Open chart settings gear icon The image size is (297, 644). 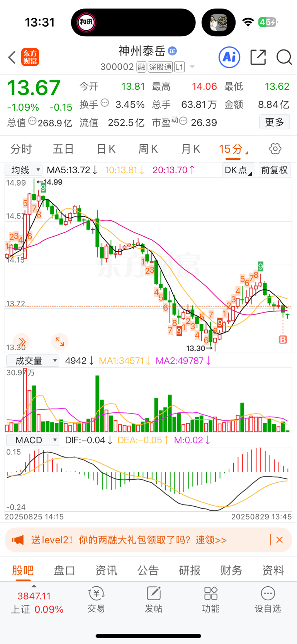[x=275, y=149]
